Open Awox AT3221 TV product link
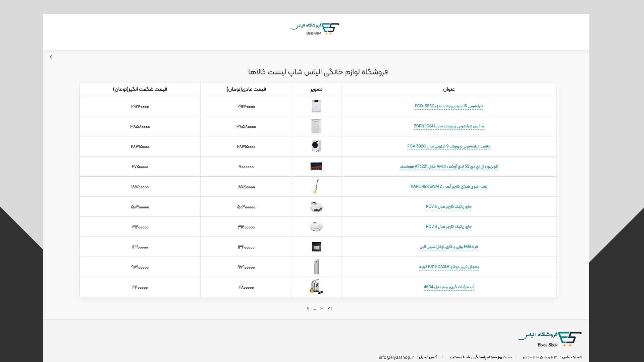644x362 pixels. click(448, 166)
